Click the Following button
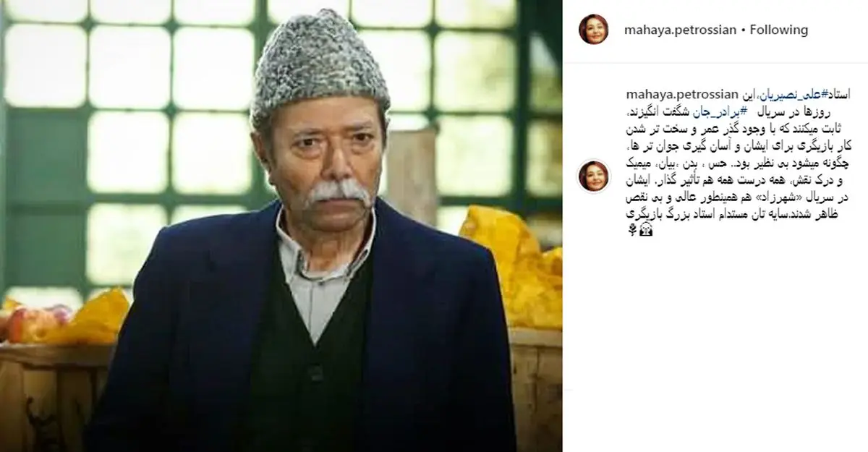The height and width of the screenshot is (452, 868). [x=778, y=30]
